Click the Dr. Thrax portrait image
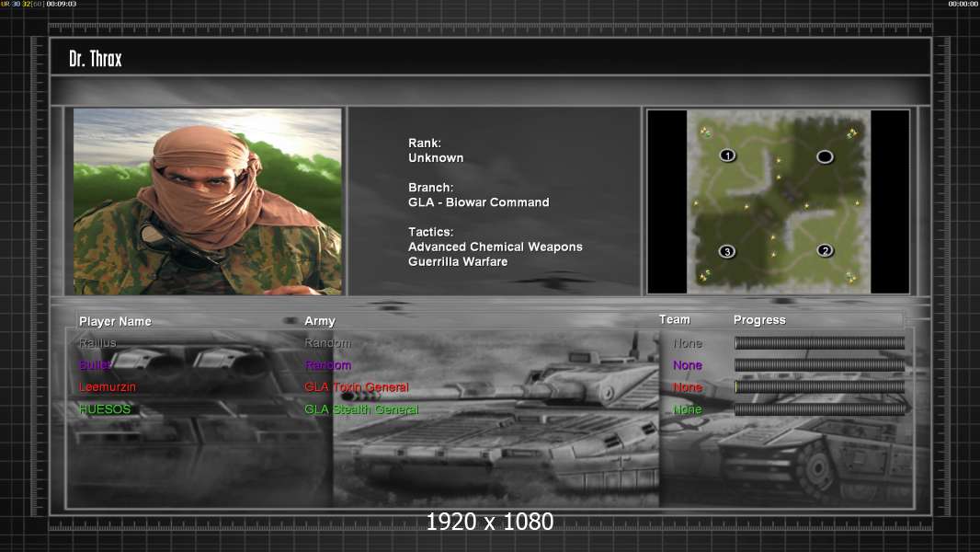Viewport: 980px width, 552px height. [208, 201]
